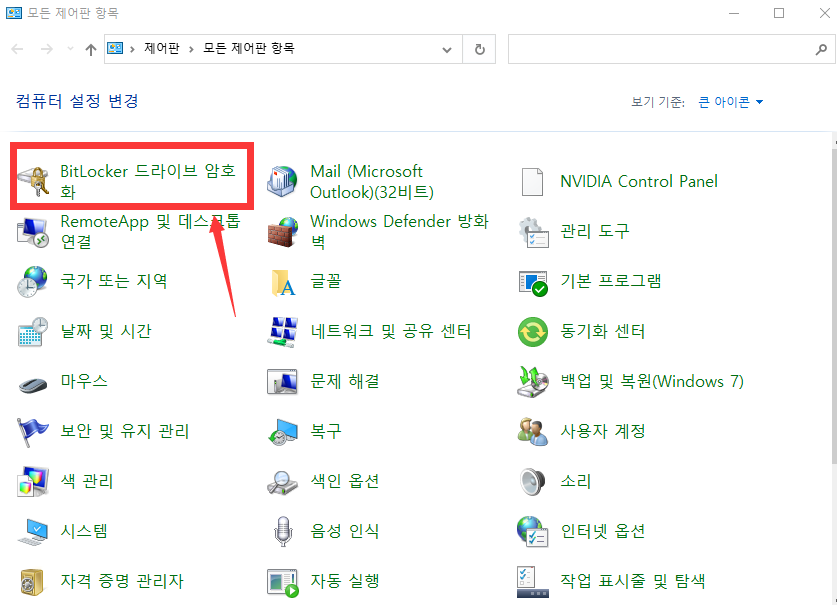Refresh the Control Panel view
Viewport: 837px width, 605px height.
(x=479, y=48)
